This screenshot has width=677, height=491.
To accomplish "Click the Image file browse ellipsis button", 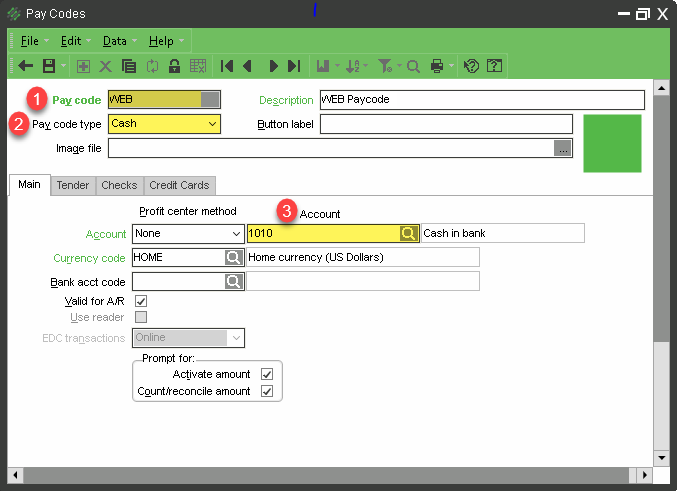I will (563, 149).
